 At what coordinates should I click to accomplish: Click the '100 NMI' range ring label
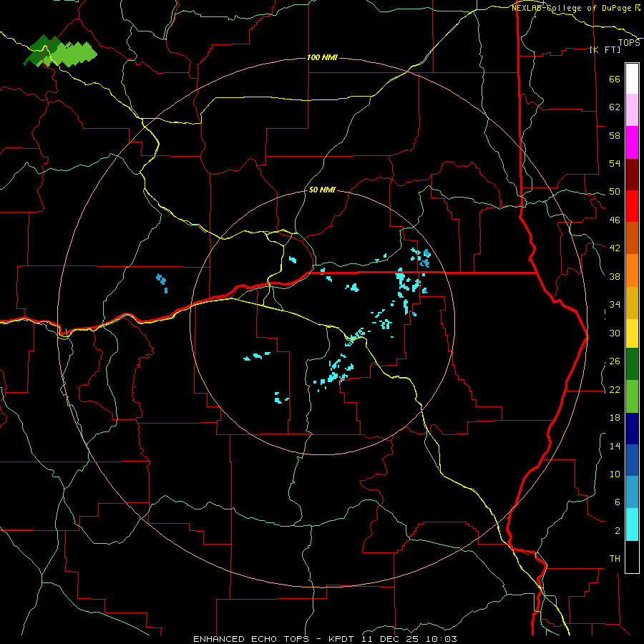tap(322, 57)
